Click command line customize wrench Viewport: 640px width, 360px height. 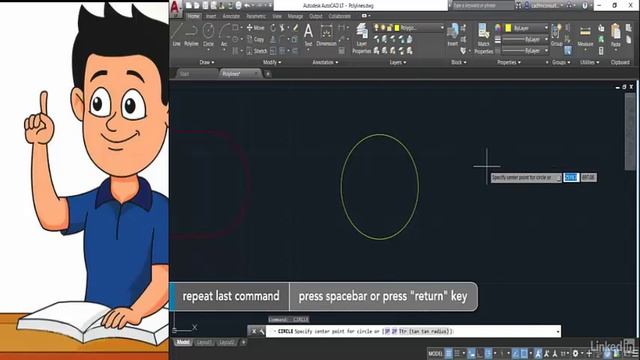click(x=261, y=331)
